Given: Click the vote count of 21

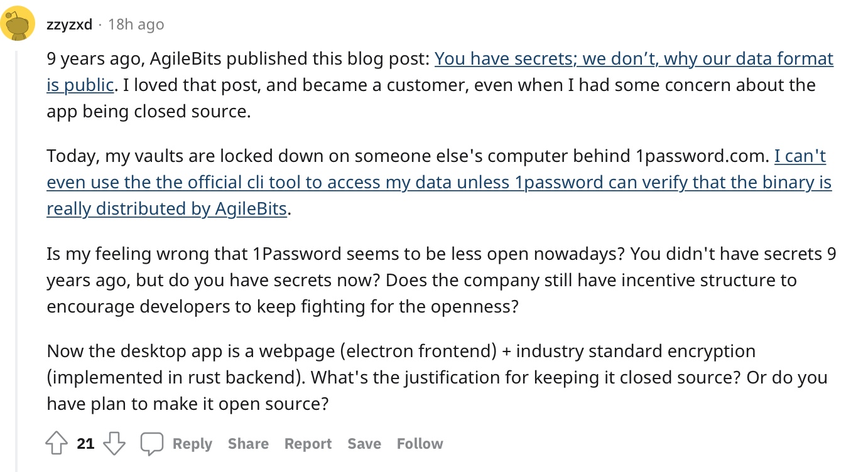Looking at the screenshot, I should (85, 444).
